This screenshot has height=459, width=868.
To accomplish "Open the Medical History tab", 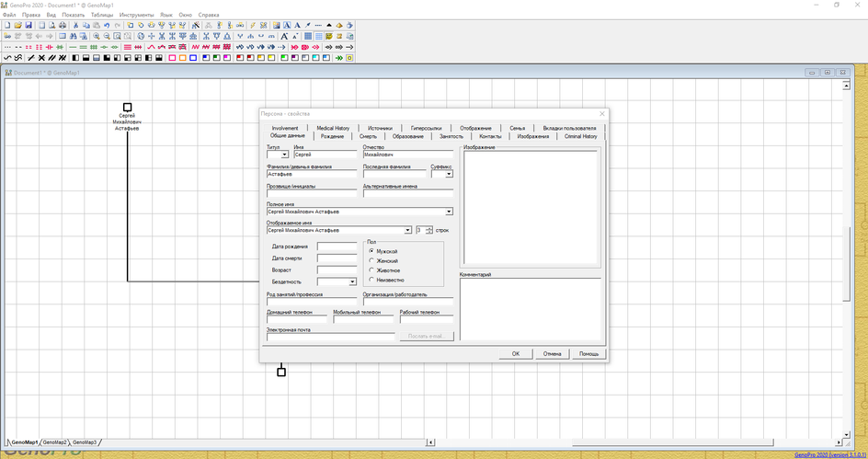I will [x=333, y=128].
